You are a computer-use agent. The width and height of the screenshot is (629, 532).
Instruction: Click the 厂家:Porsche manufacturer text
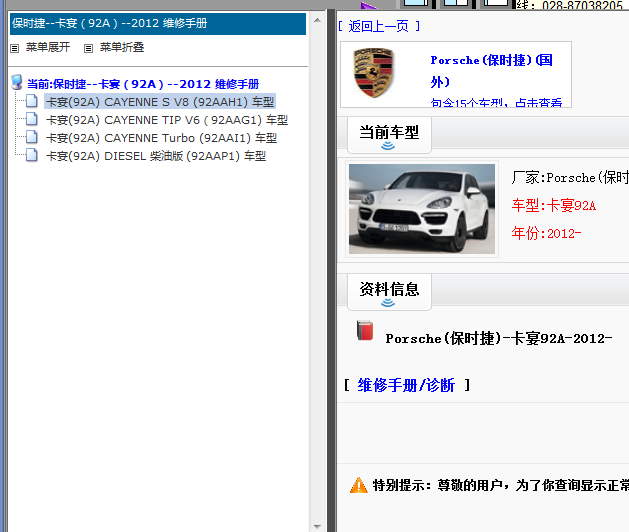click(570, 177)
